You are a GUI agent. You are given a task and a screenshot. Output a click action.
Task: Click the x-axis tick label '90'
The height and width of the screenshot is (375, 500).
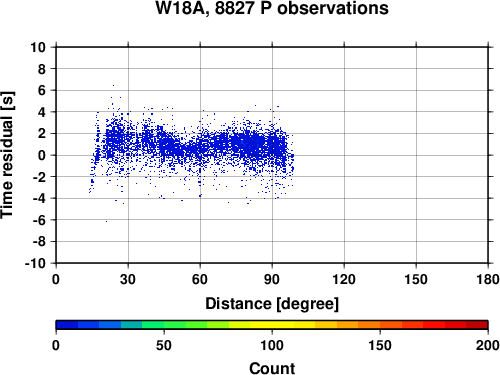272,279
